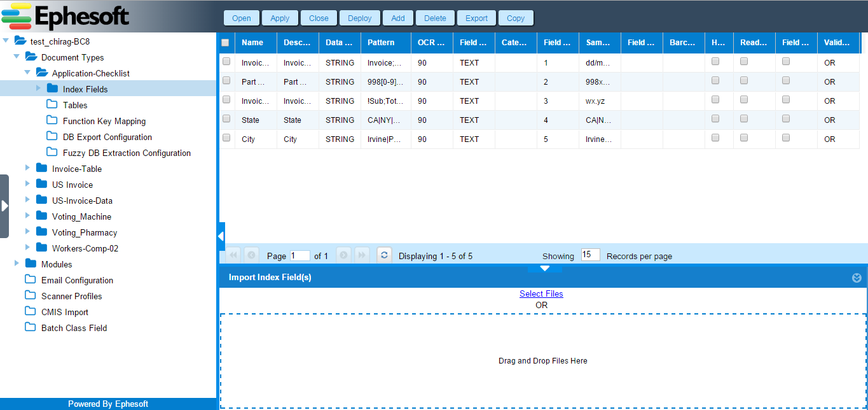This screenshot has width=868, height=410.
Task: Click the Scanner Profiles folder icon
Action: [31, 295]
